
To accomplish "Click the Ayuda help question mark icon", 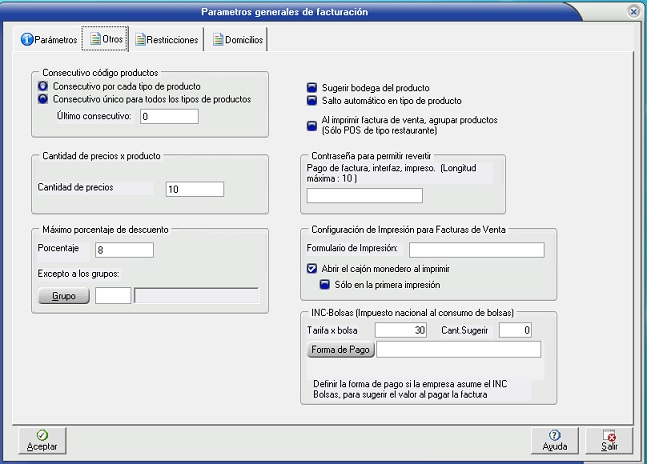I will pyautogui.click(x=554, y=435).
